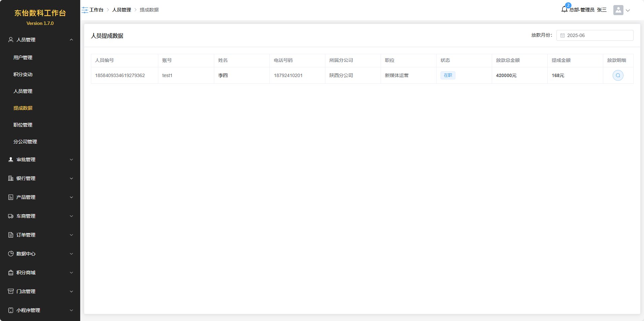Click 人员管理 breadcrumb link
644x321 pixels.
coord(122,10)
